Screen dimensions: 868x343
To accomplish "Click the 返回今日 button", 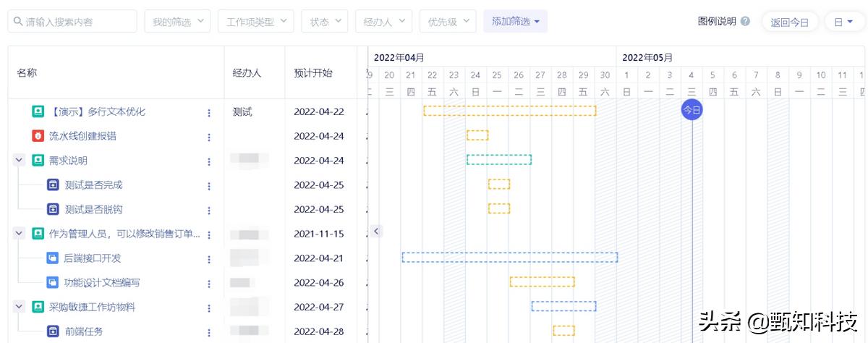I will point(789,22).
